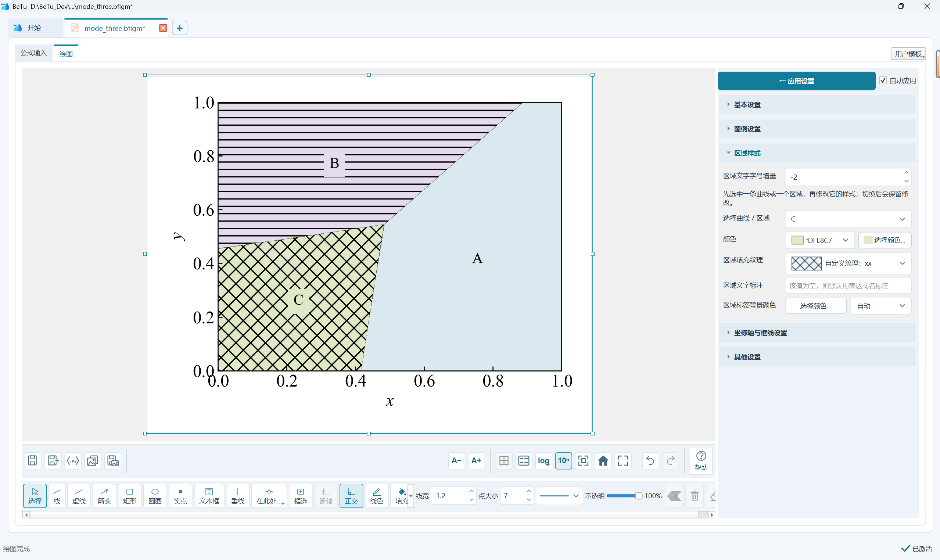Click the home reset view icon
Screen dimensions: 940x560
click(603, 460)
